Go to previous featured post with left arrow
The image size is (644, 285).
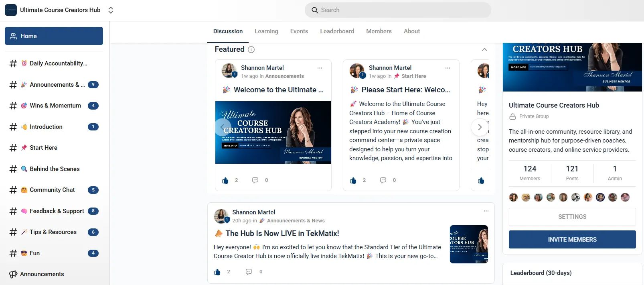(x=223, y=127)
